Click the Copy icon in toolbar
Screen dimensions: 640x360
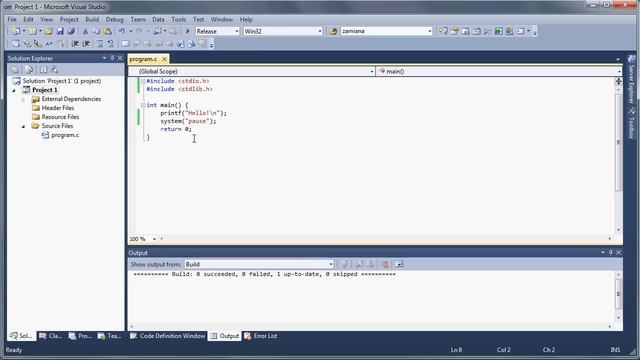tap(96, 31)
